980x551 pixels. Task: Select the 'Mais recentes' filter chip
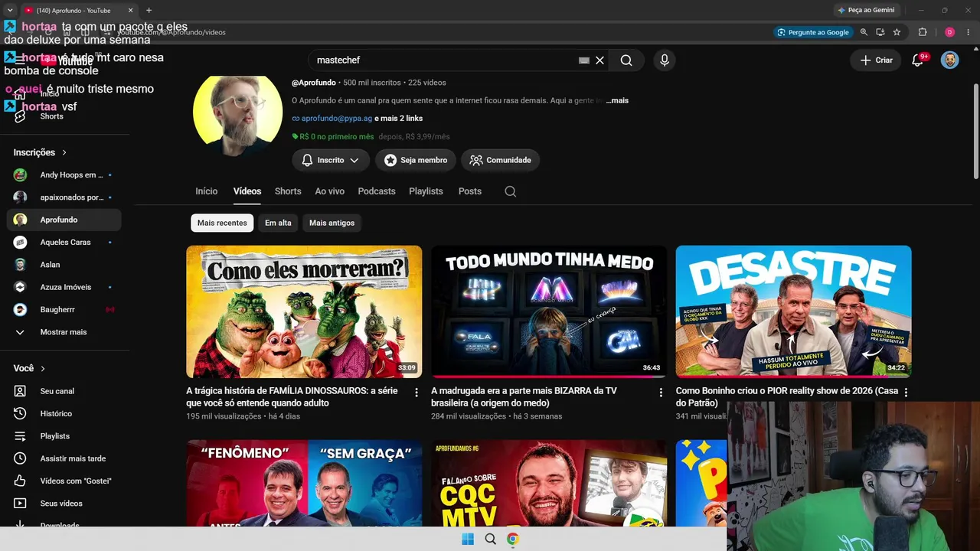point(222,223)
